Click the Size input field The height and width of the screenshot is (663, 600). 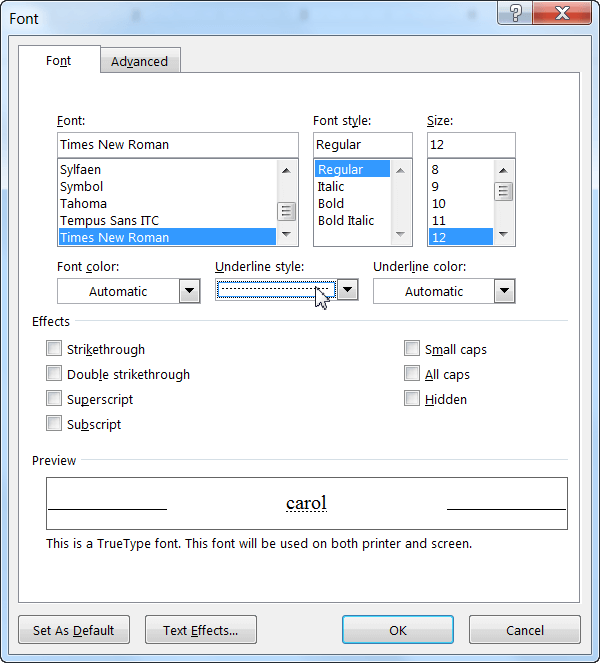tap(471, 145)
